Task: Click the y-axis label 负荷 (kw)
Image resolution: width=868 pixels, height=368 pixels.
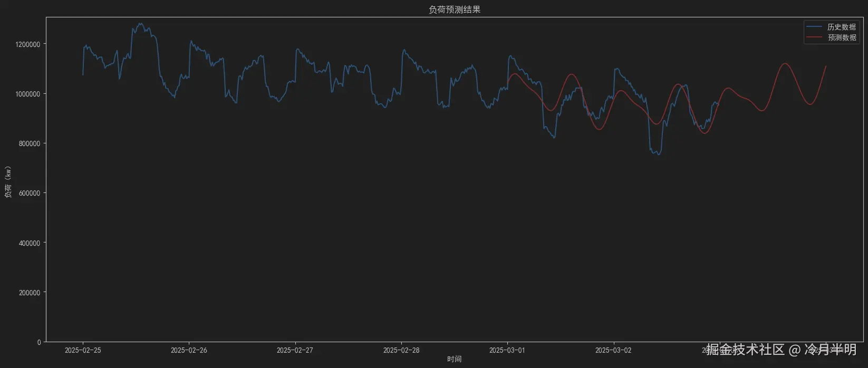Action: [x=8, y=182]
